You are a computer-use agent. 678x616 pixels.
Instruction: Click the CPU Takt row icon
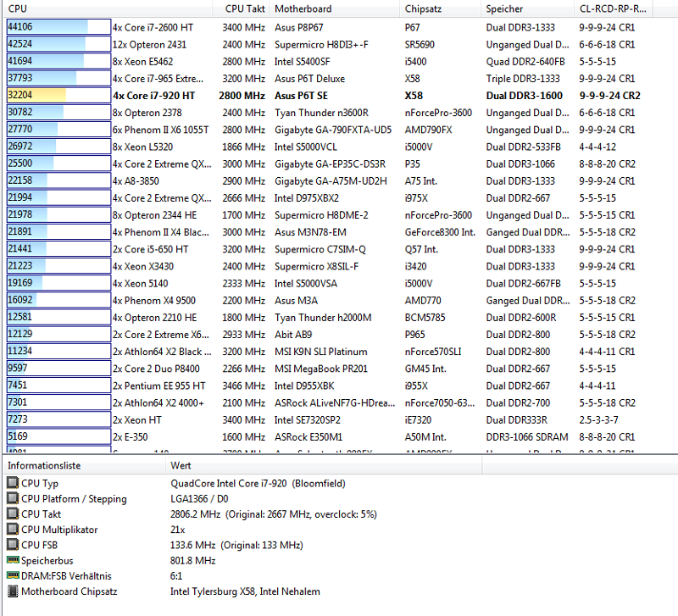pyautogui.click(x=13, y=513)
